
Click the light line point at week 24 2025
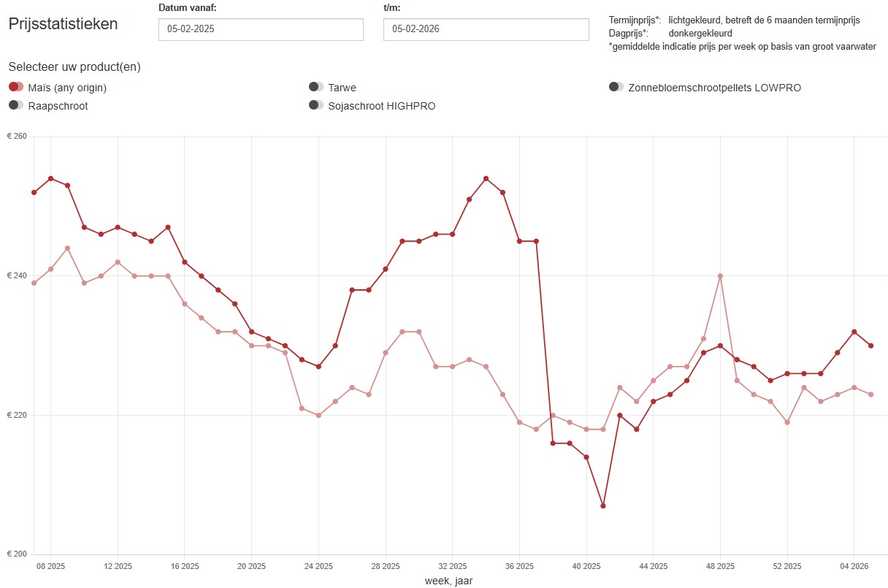pos(318,415)
